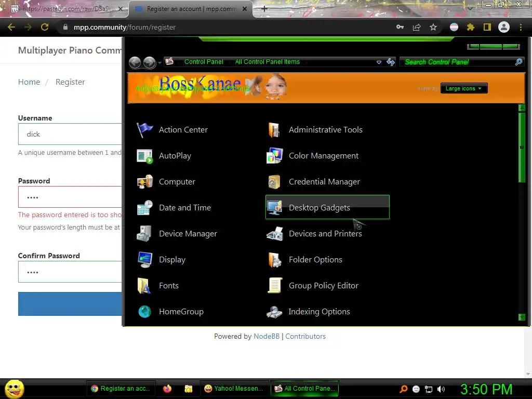The height and width of the screenshot is (399, 532).
Task: Open Chrome saved passwords key icon
Action: [400, 27]
